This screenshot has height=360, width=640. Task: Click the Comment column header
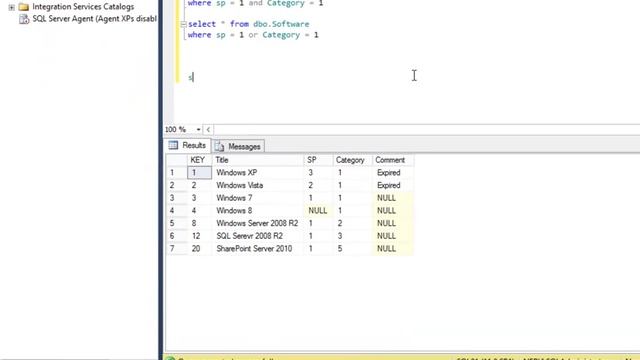393,160
